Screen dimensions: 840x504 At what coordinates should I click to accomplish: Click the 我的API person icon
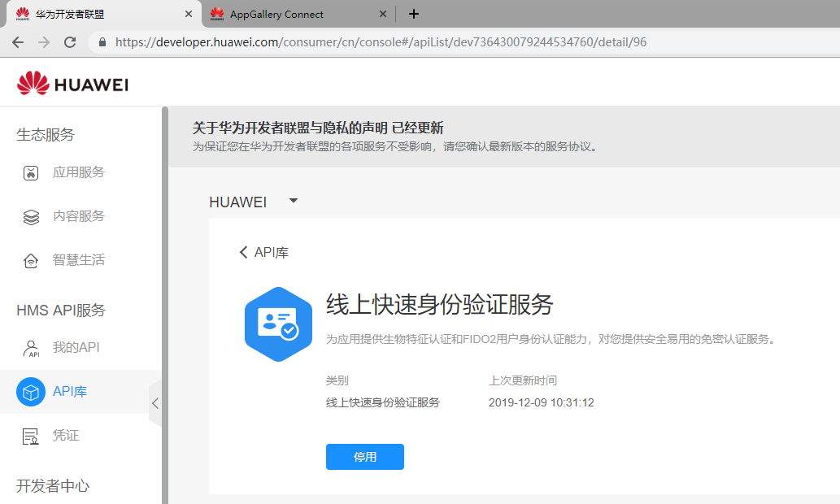(31, 348)
